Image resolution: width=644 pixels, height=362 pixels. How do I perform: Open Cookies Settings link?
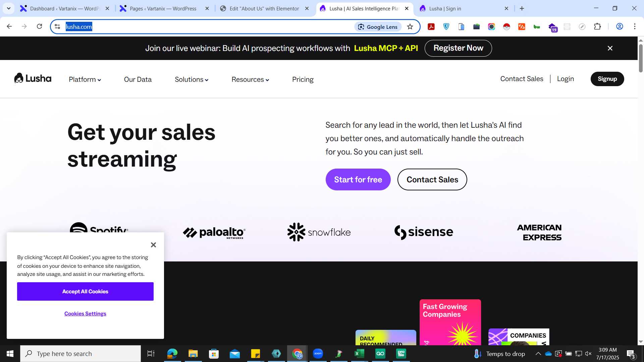[85, 314]
